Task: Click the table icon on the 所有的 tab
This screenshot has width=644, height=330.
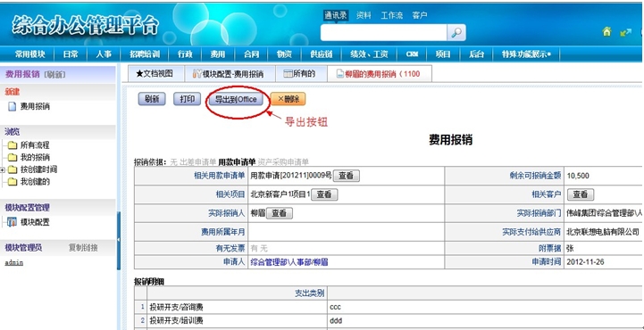Action: point(289,74)
